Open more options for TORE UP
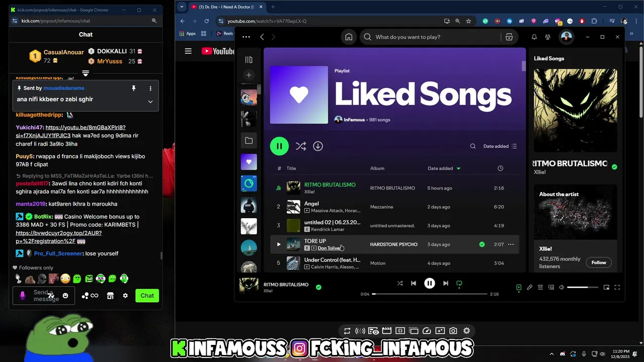The height and width of the screenshot is (362, 644). coord(511,244)
